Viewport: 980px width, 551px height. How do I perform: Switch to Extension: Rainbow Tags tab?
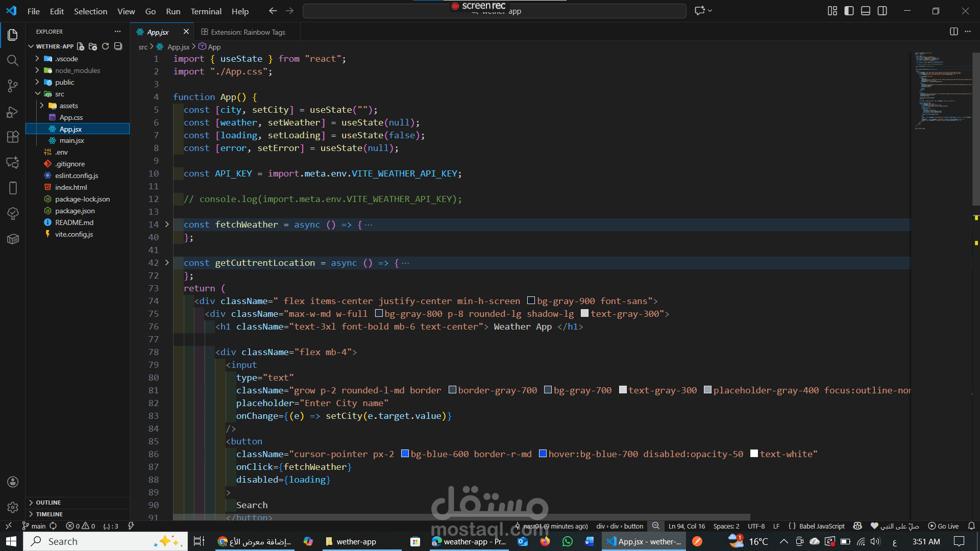click(248, 32)
